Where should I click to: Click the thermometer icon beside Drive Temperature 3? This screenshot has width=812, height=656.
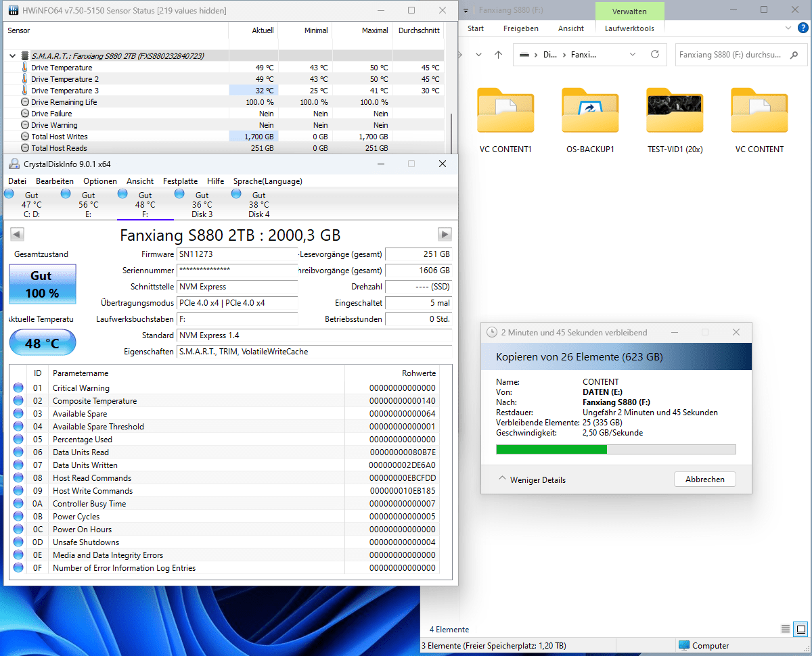pos(25,91)
